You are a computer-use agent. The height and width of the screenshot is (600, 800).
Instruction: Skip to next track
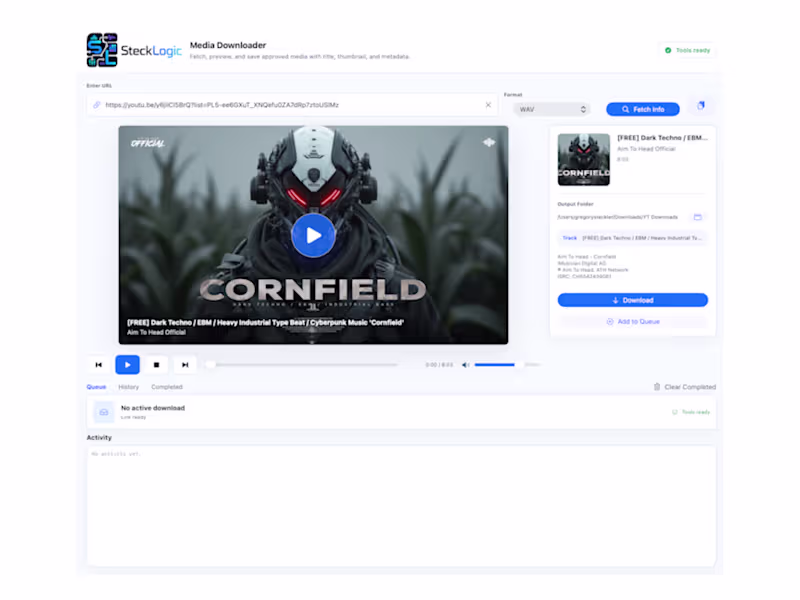pos(185,365)
